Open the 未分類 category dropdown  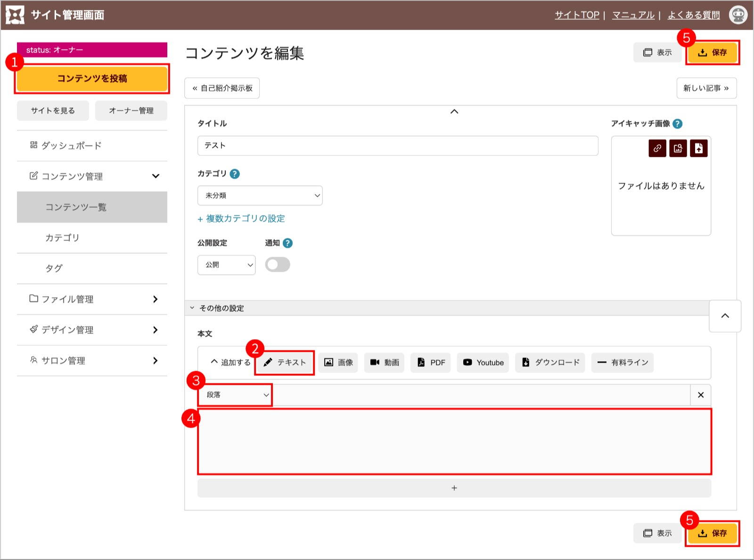pos(260,195)
